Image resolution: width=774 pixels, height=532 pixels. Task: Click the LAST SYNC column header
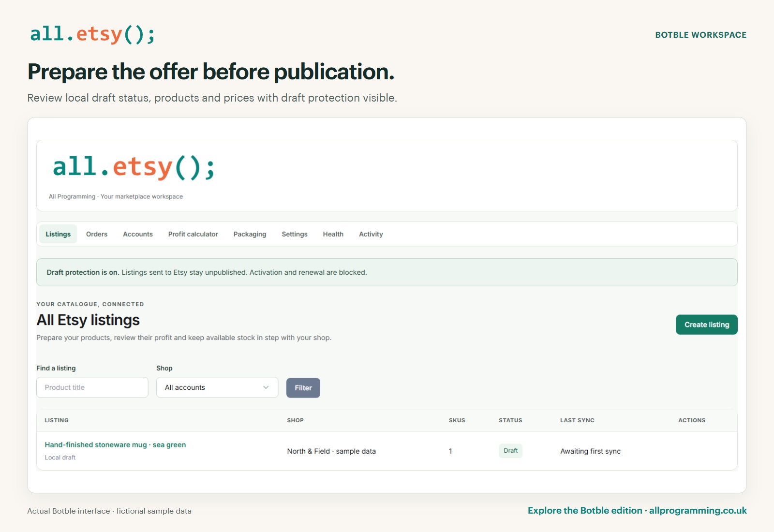point(577,420)
